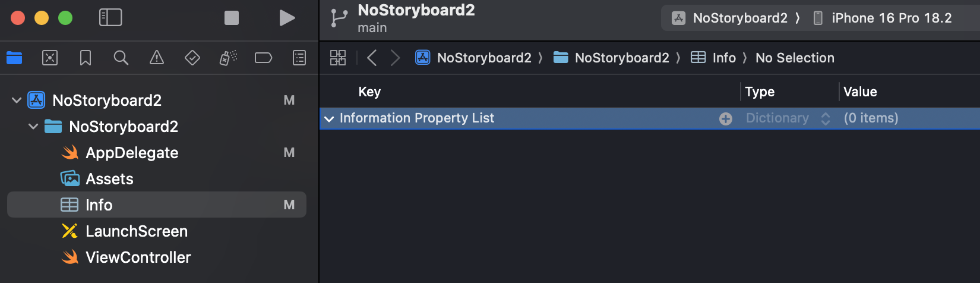Open the Debug navigator spray icon

(228, 58)
